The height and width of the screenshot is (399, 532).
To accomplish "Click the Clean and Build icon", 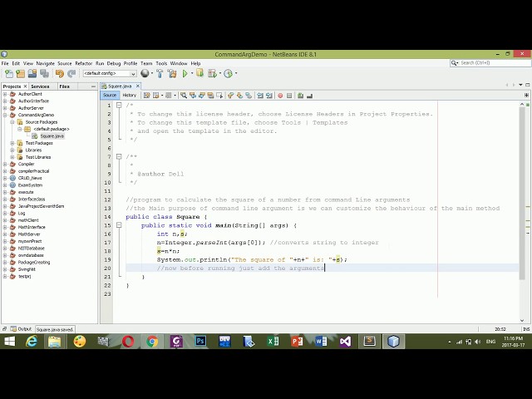I will click(x=172, y=73).
